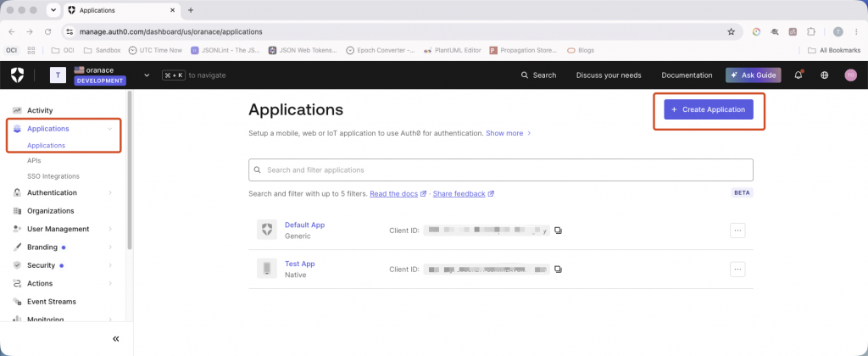Screen dimensions: 868x356
Task: Expand the Security section chevron
Action: [110, 265]
